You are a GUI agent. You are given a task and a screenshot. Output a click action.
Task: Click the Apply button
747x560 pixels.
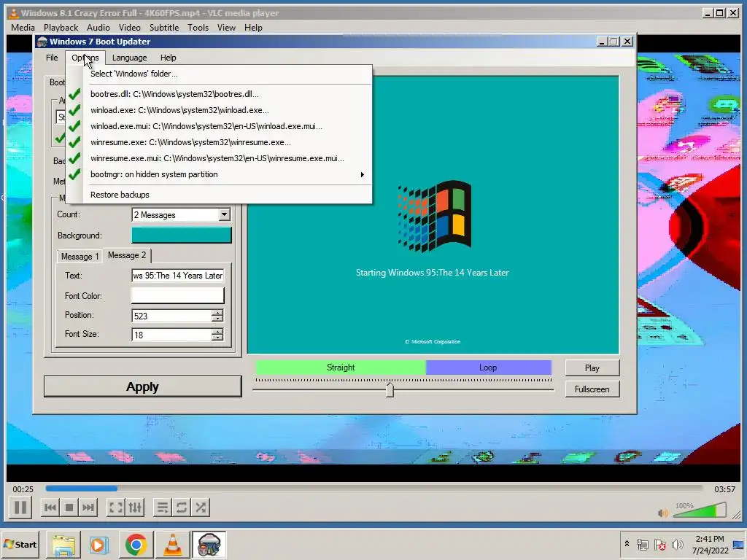pos(142,386)
